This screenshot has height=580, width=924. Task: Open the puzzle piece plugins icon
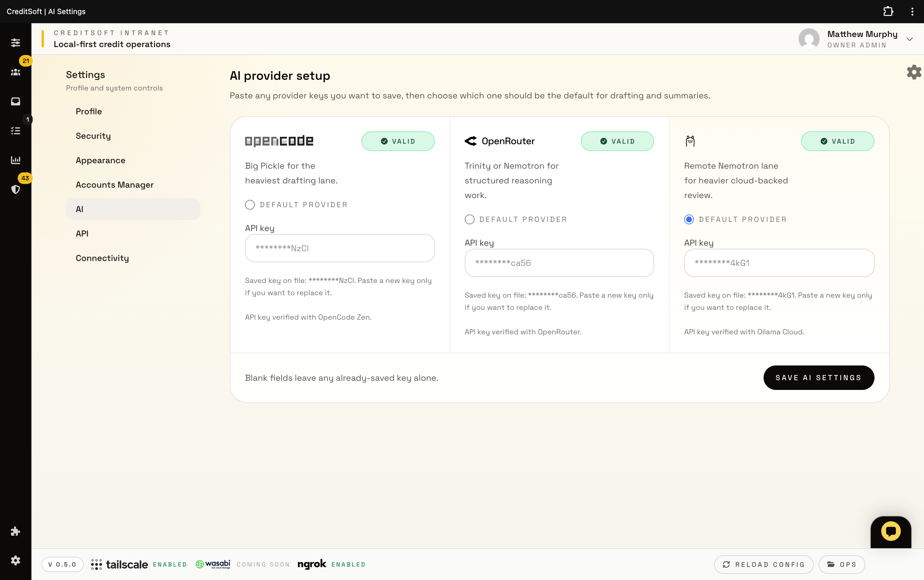[x=15, y=531]
